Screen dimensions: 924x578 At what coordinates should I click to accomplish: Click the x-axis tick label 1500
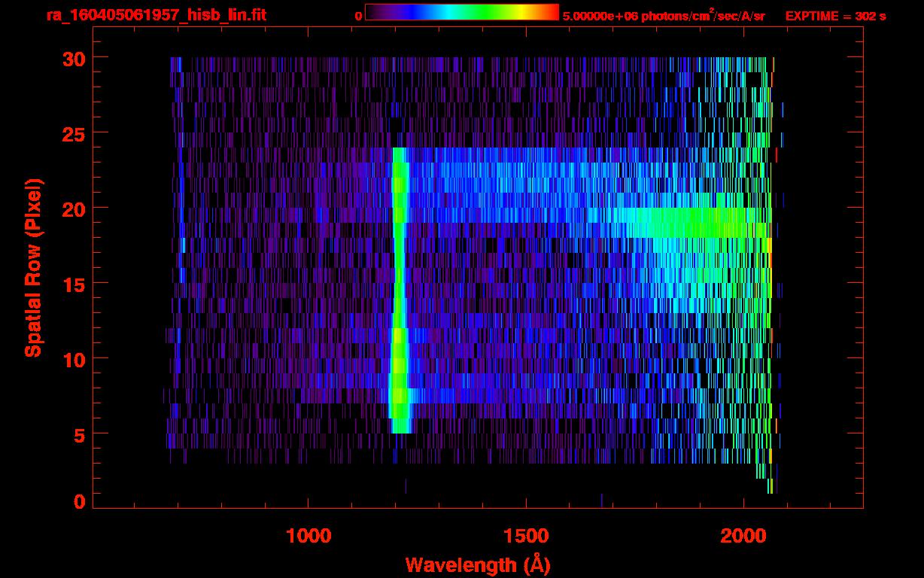tap(526, 536)
